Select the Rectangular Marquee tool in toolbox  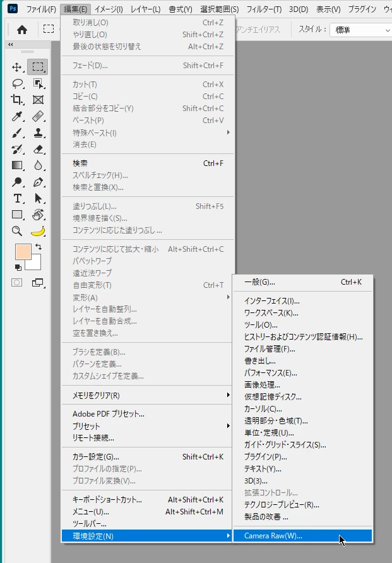pyautogui.click(x=38, y=67)
